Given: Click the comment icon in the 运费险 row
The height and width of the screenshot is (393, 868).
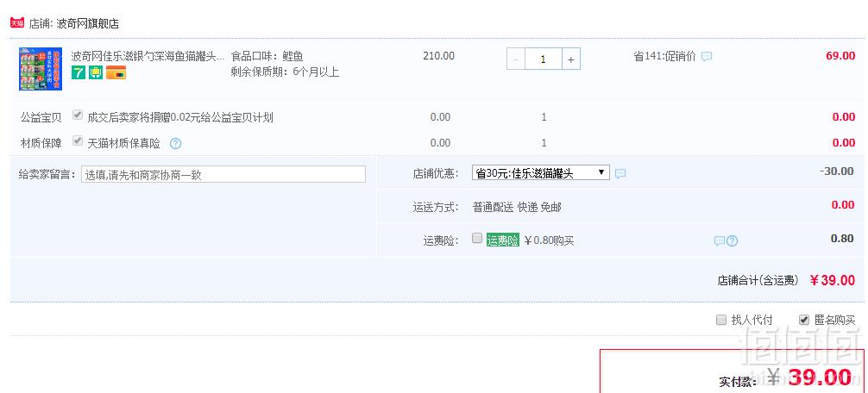Looking at the screenshot, I should (719, 241).
